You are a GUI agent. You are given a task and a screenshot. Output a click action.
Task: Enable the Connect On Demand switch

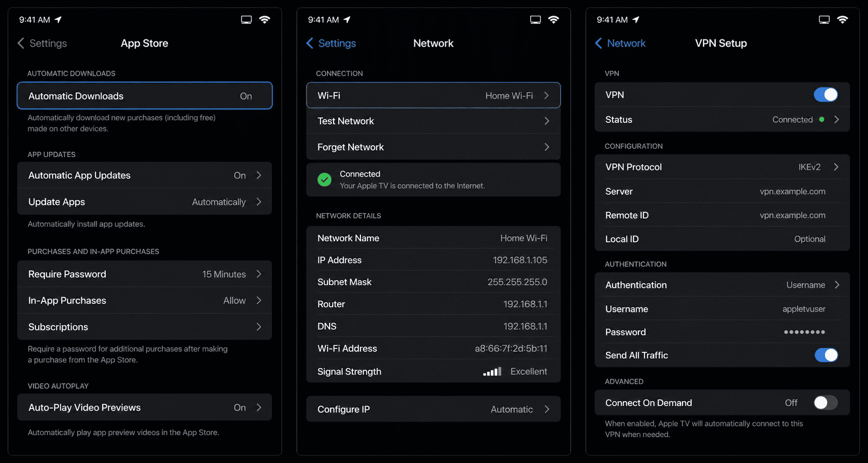click(x=826, y=402)
